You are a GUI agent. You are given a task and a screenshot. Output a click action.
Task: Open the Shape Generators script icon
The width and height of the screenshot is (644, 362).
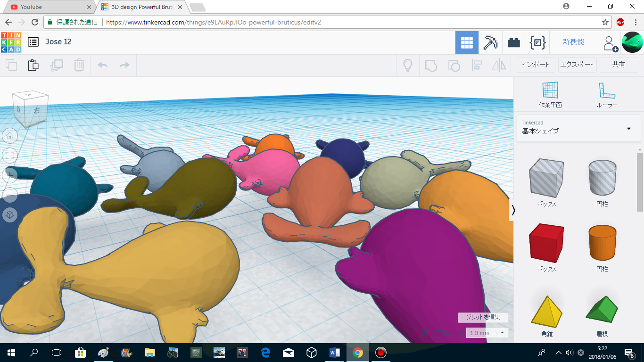537,42
